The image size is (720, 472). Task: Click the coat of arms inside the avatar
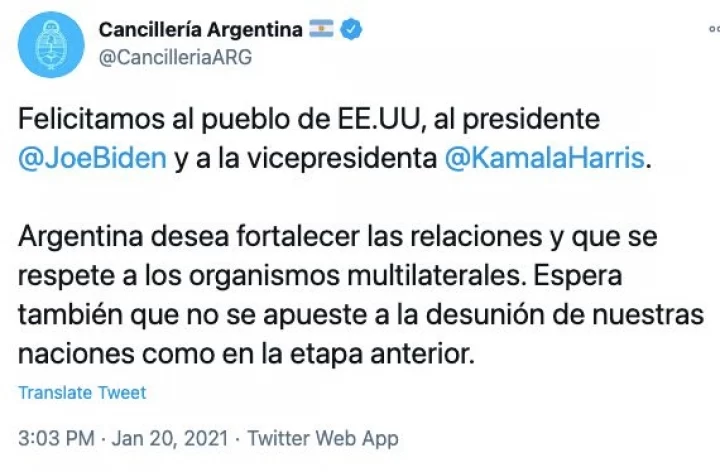coord(51,45)
